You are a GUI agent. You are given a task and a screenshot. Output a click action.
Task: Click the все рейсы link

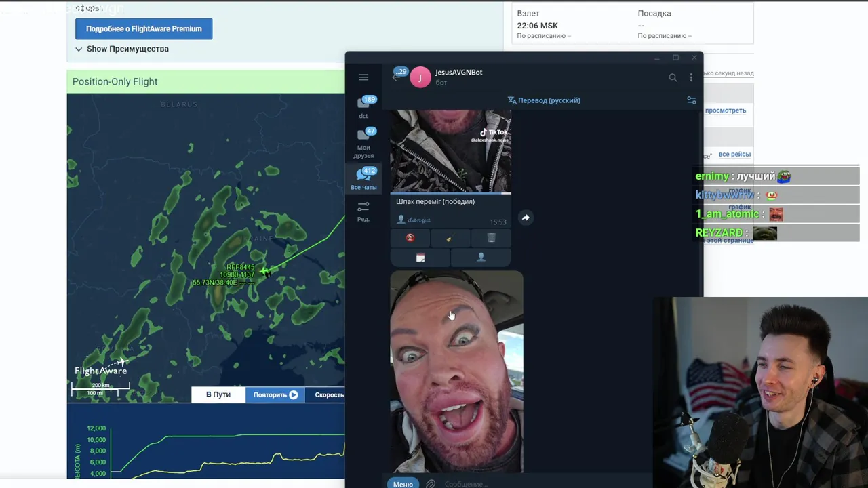tap(734, 154)
